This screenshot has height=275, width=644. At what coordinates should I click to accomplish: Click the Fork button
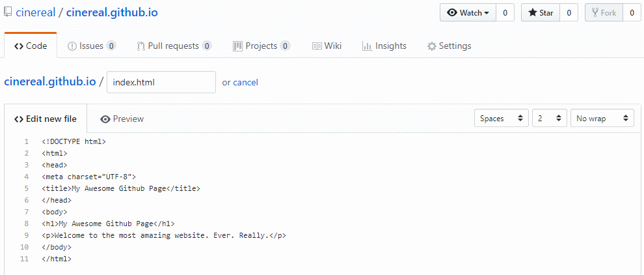pos(604,13)
